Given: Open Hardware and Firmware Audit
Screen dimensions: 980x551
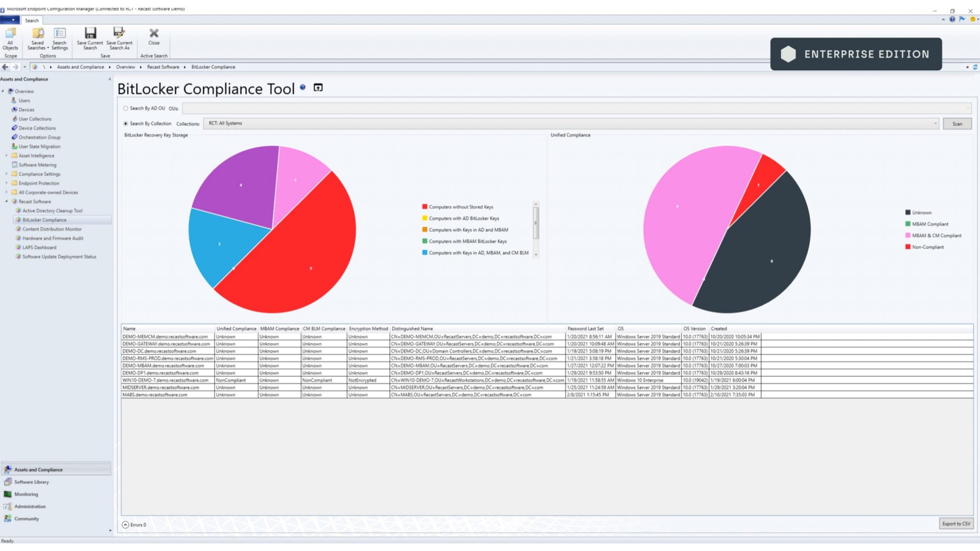Looking at the screenshot, I should point(53,238).
